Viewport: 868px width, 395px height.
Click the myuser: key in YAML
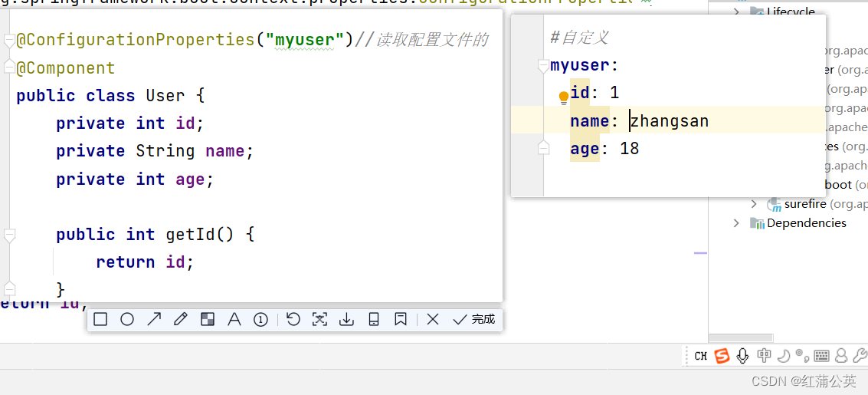tap(584, 66)
